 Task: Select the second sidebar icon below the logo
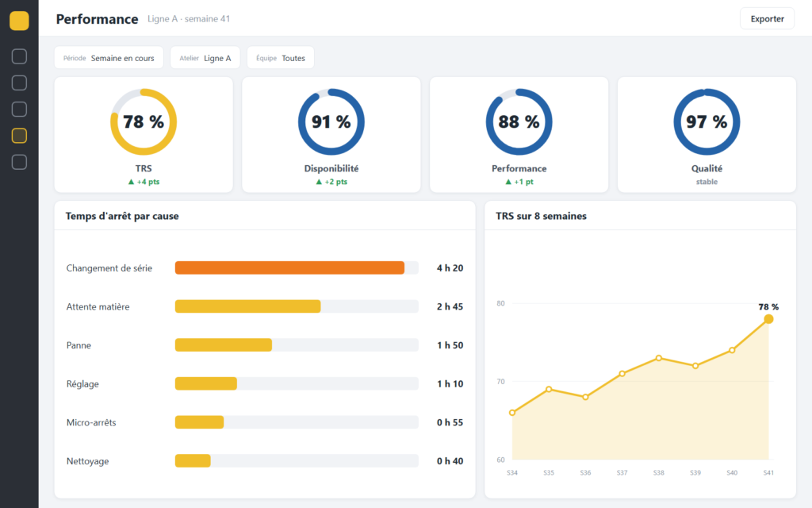(19, 83)
